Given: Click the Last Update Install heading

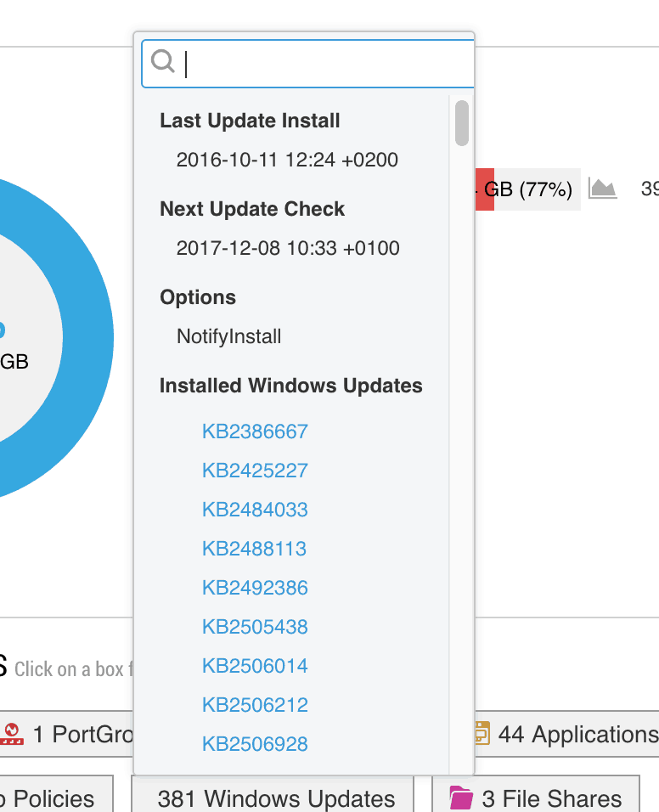Looking at the screenshot, I should 250,121.
